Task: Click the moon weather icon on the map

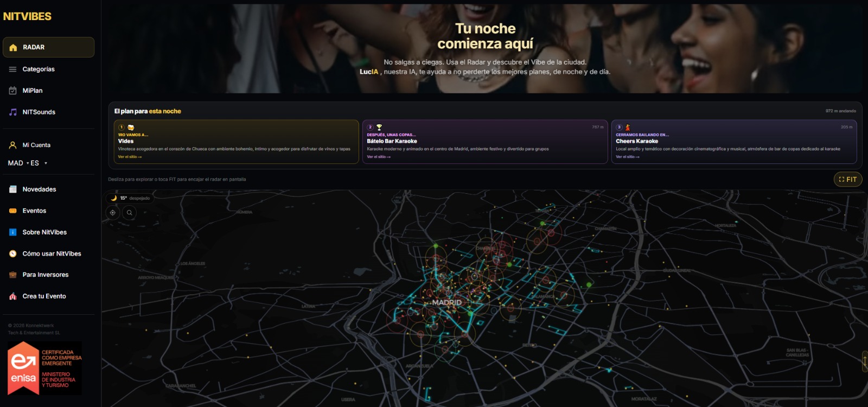Action: click(113, 198)
